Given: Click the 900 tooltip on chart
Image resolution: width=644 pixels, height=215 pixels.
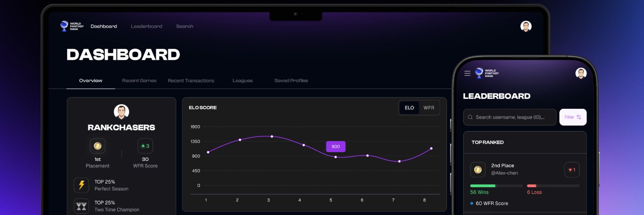Looking at the screenshot, I should (x=336, y=147).
